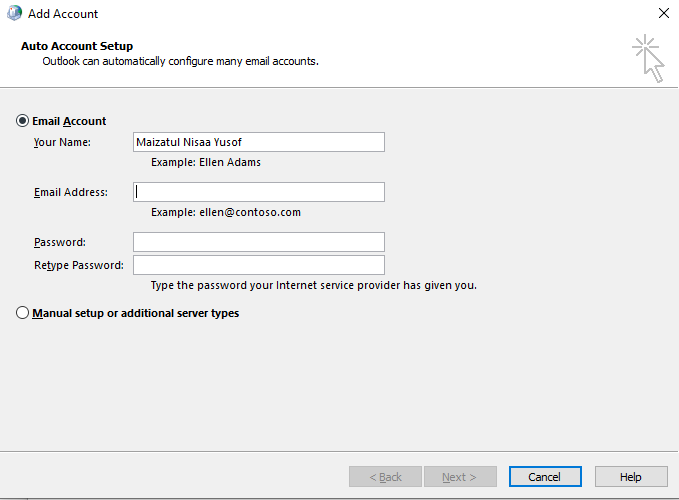Click the Cancel button
The image size is (679, 500).
click(x=545, y=477)
